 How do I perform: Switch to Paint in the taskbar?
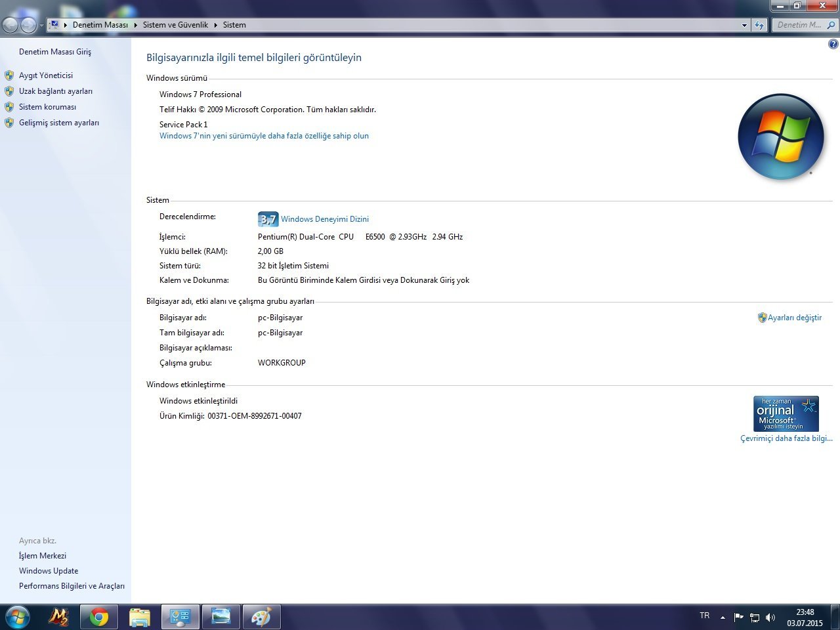pos(261,617)
